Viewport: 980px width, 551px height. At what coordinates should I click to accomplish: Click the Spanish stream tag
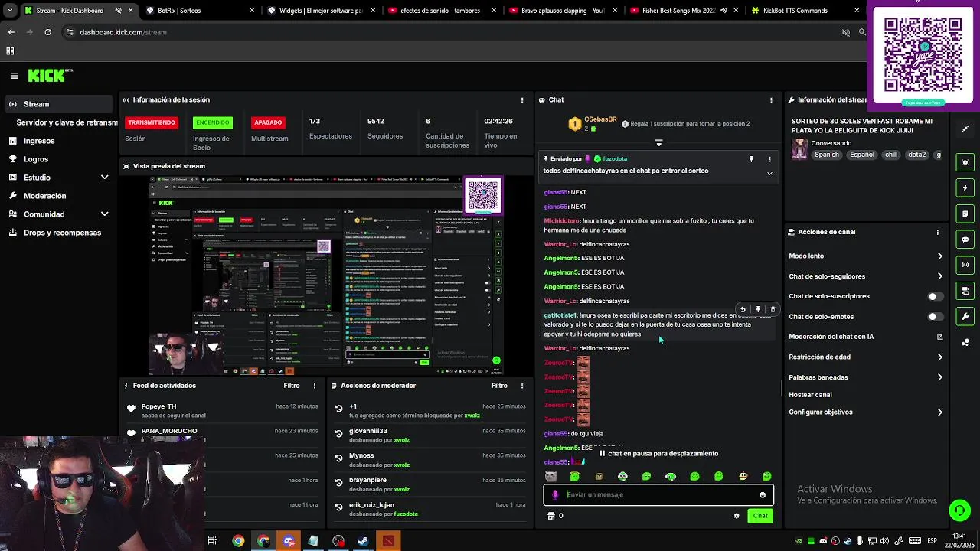[x=826, y=155]
